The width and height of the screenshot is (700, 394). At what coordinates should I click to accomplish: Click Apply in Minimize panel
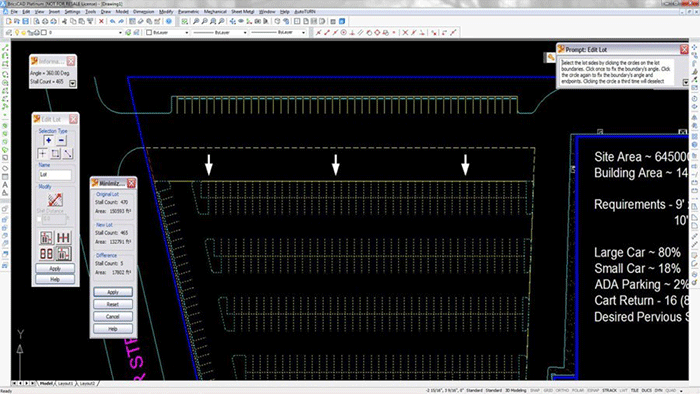coord(113,292)
